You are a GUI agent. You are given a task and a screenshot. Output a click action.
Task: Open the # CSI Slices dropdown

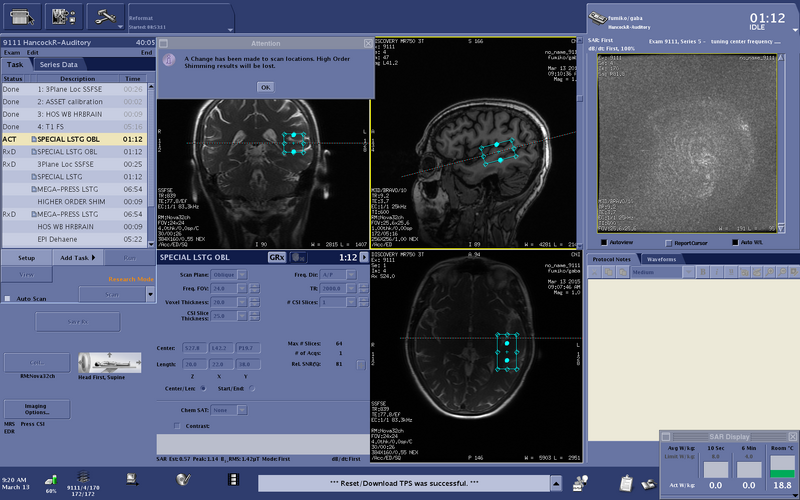pos(351,303)
